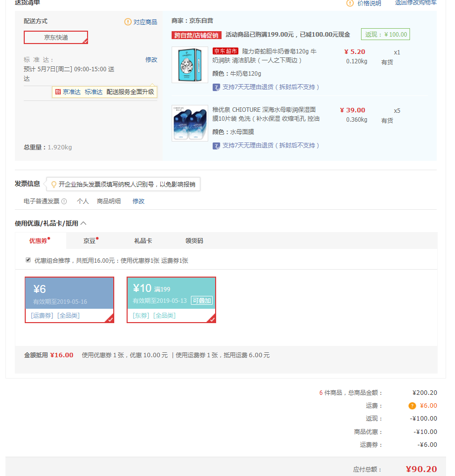
Task: Click 跨自营/店铺促销 promotion tag
Action: (x=196, y=35)
